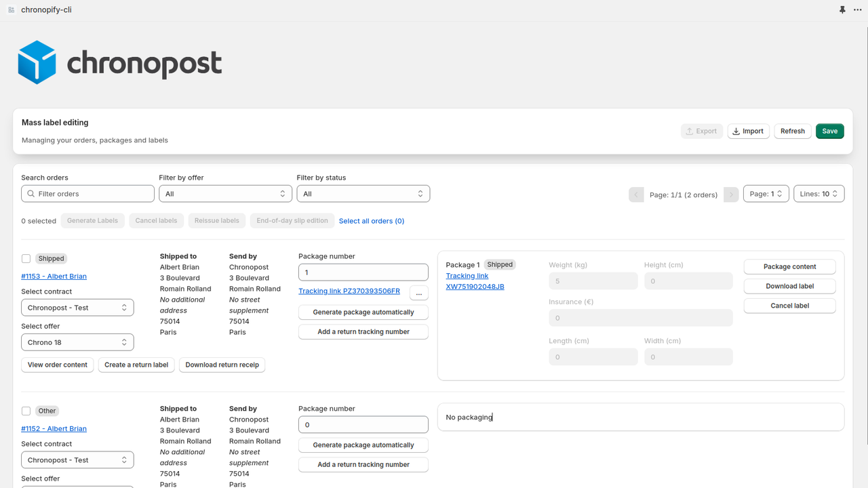Image resolution: width=868 pixels, height=488 pixels.
Task: Open the Filter by offer dropdown
Action: [x=225, y=194]
